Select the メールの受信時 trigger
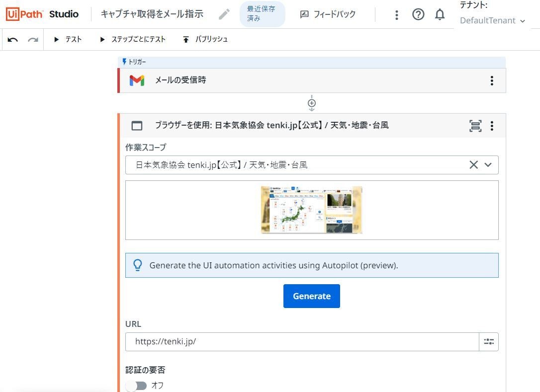Screen dimensions: 540x392 pos(312,80)
